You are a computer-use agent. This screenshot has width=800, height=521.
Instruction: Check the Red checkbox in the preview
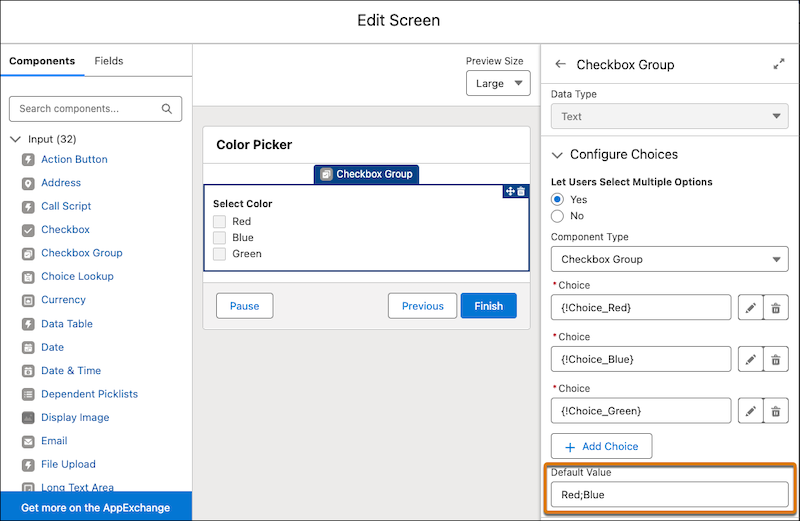click(219, 221)
